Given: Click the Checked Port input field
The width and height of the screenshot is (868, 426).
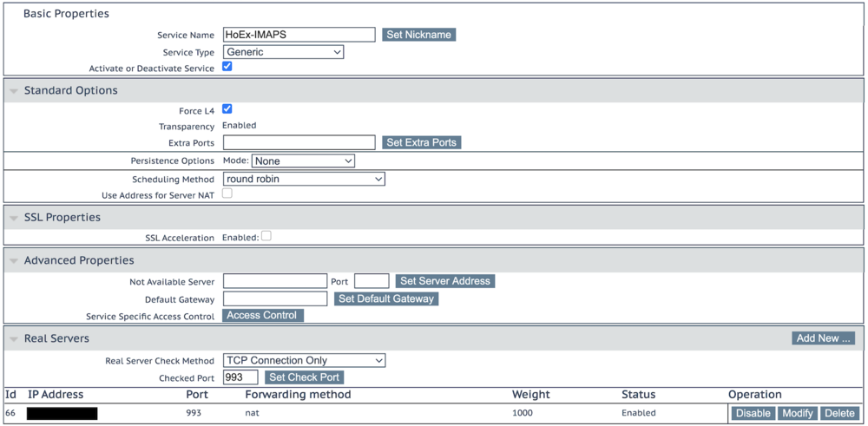Looking at the screenshot, I should [x=240, y=377].
